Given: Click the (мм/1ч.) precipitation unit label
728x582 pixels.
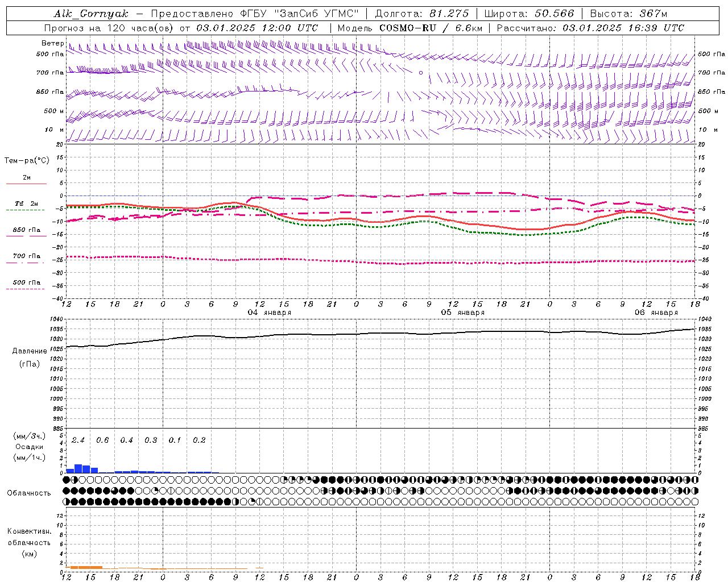Looking at the screenshot, I should [30, 458].
